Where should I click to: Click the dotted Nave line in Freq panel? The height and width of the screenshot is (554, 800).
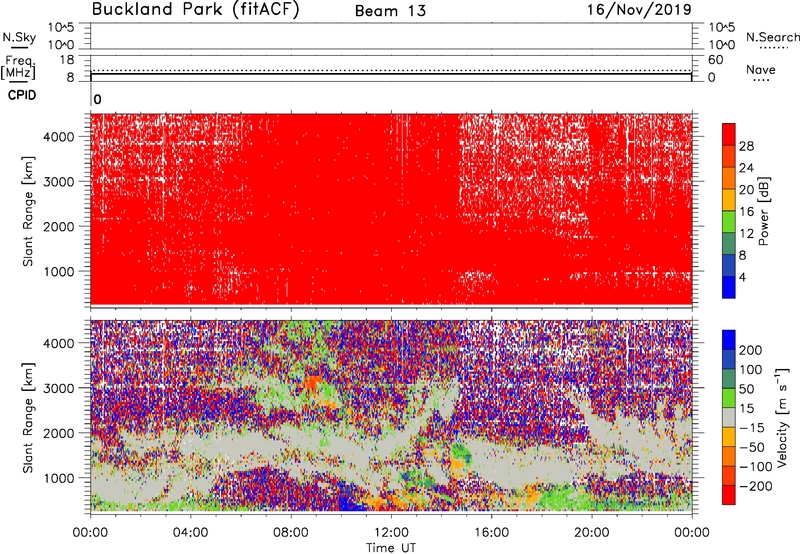pyautogui.click(x=391, y=70)
